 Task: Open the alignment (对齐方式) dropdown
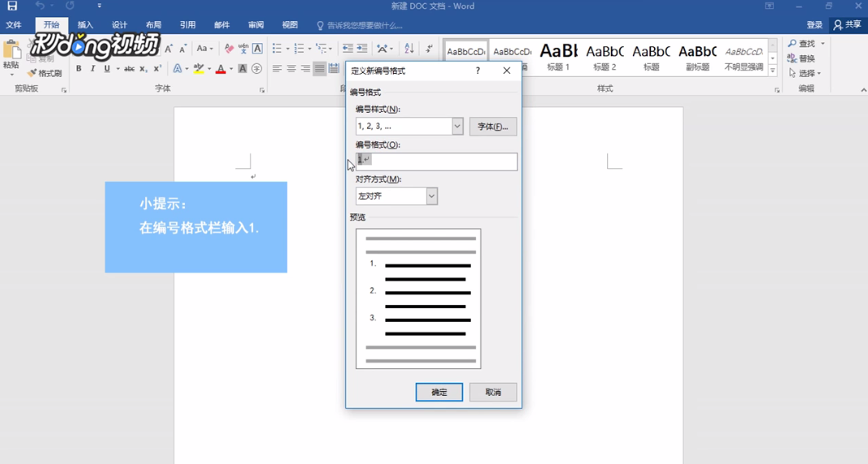(x=431, y=196)
